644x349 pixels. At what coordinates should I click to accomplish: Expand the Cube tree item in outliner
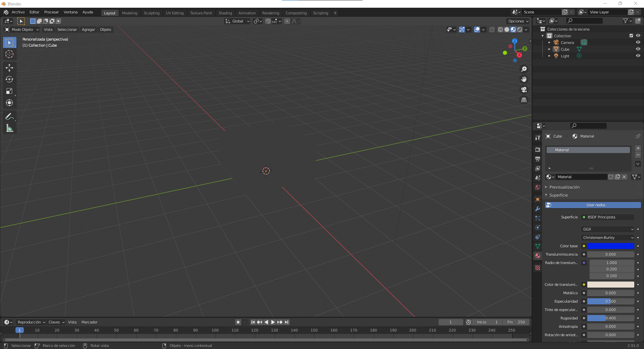pos(549,49)
